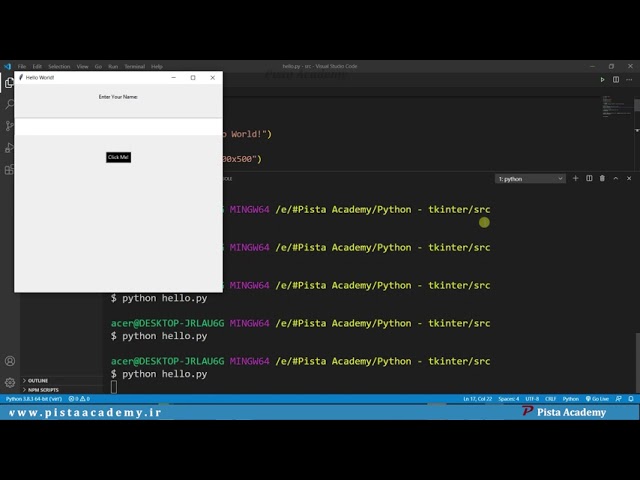The width and height of the screenshot is (640, 480).
Task: Click the Go Live status bar button
Action: 597,399
